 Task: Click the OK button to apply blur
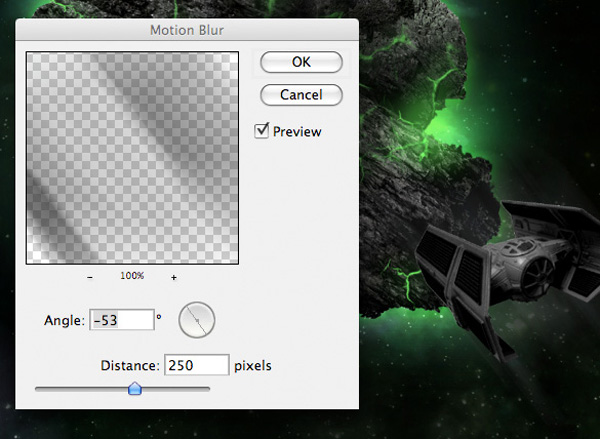[301, 62]
